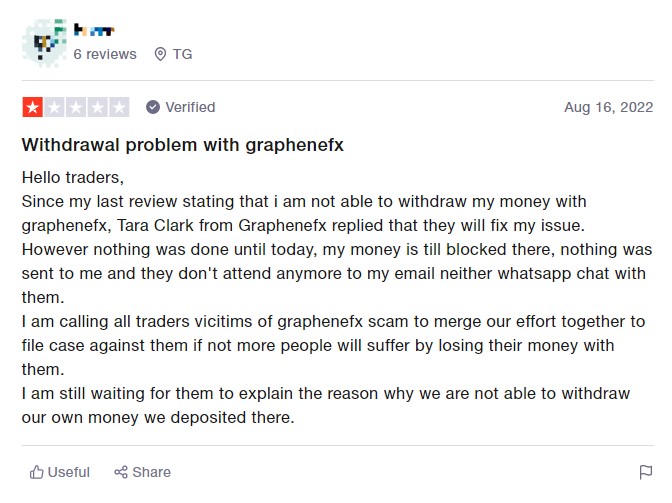Click the location pin icon
Image resolution: width=672 pixels, height=503 pixels.
click(160, 54)
